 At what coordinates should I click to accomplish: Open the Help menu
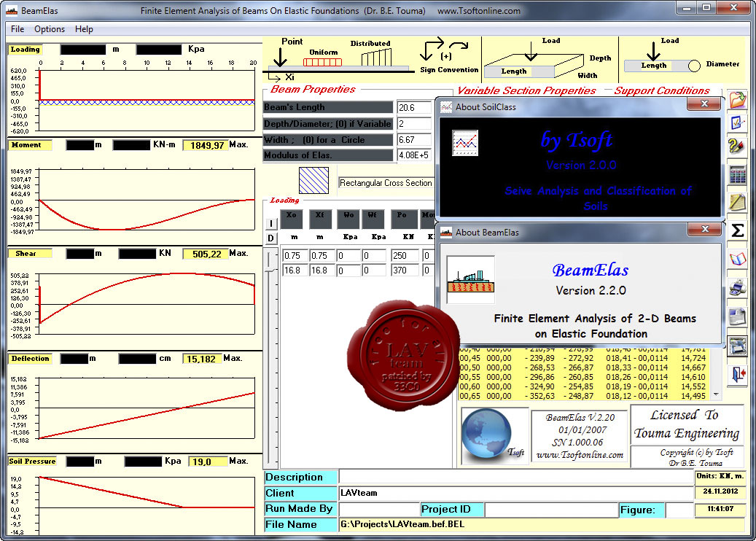coord(84,29)
